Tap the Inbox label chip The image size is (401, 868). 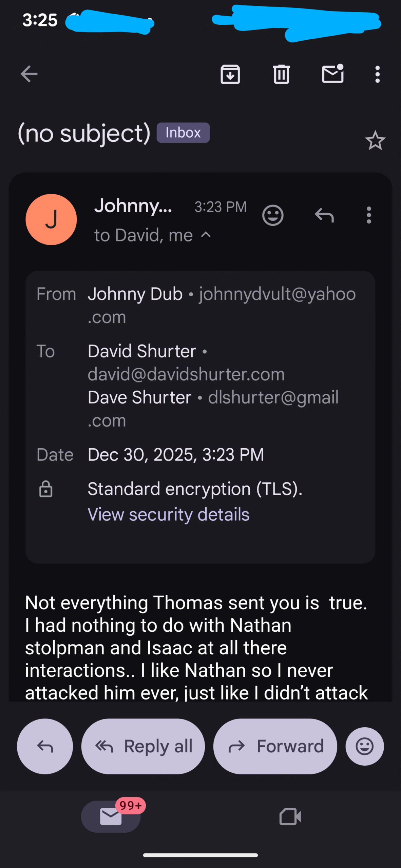click(183, 133)
